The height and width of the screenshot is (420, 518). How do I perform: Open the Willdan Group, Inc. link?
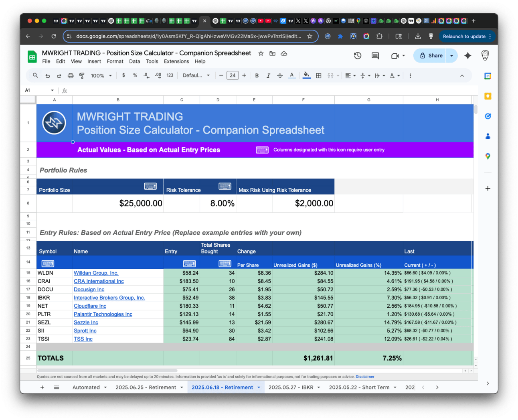pyautogui.click(x=96, y=273)
